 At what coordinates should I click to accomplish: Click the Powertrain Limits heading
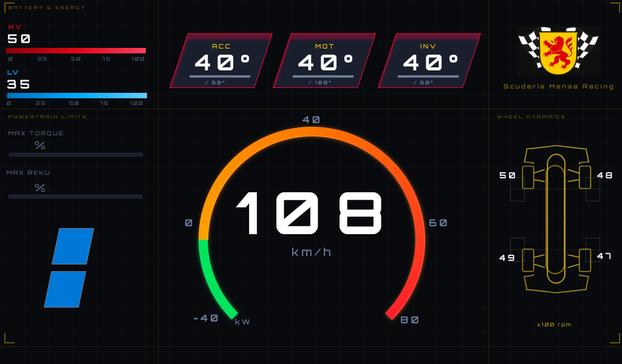(47, 117)
